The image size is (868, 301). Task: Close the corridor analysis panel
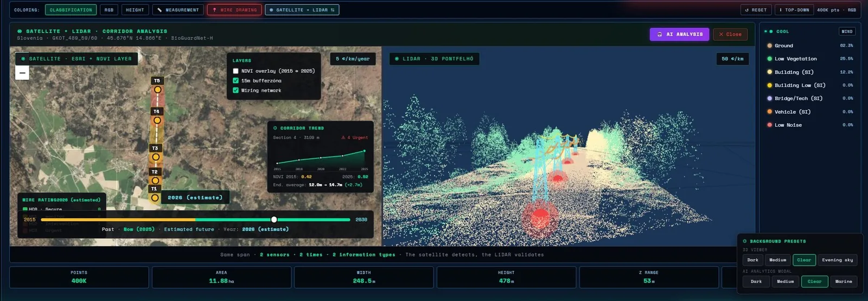pos(730,34)
